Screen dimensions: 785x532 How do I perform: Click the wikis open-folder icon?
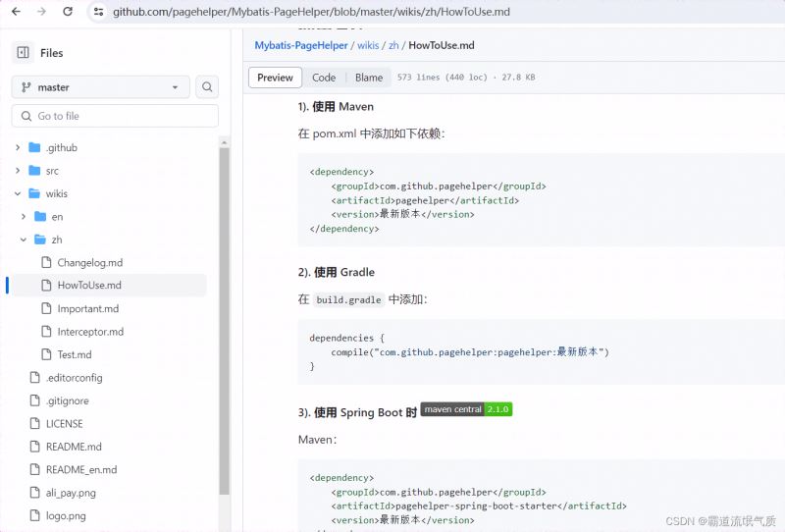tap(34, 193)
